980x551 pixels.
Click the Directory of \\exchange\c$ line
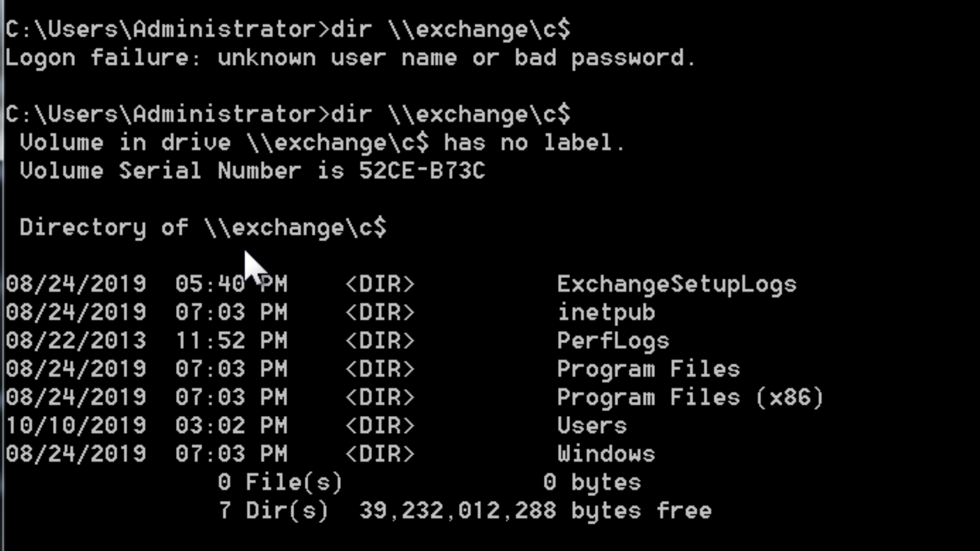203,228
